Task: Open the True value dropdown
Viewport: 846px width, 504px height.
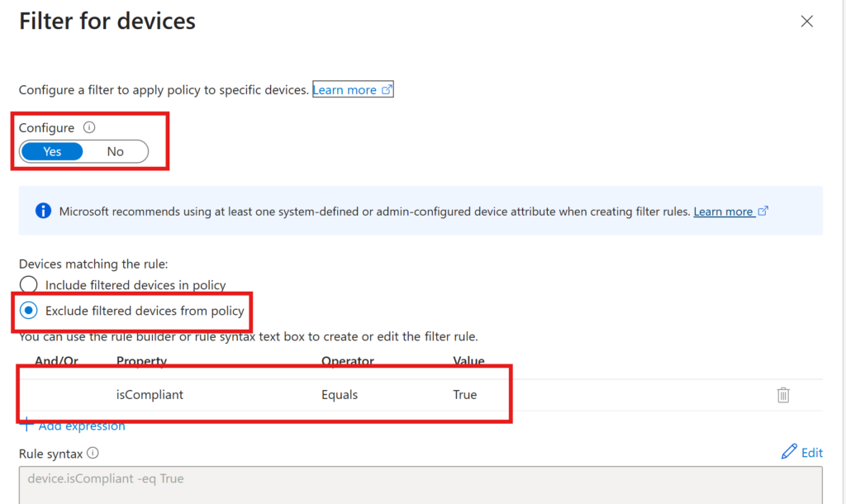Action: pyautogui.click(x=465, y=395)
